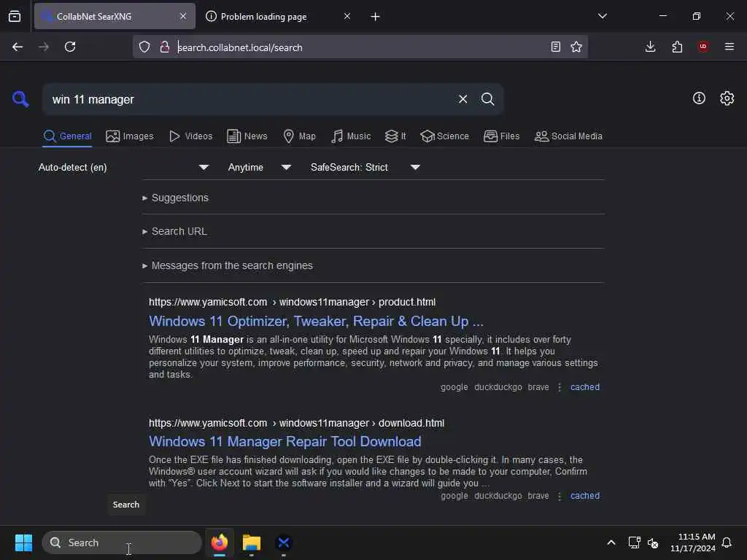747x560 pixels.
Task: Close the Problem loading page tab
Action: [347, 16]
